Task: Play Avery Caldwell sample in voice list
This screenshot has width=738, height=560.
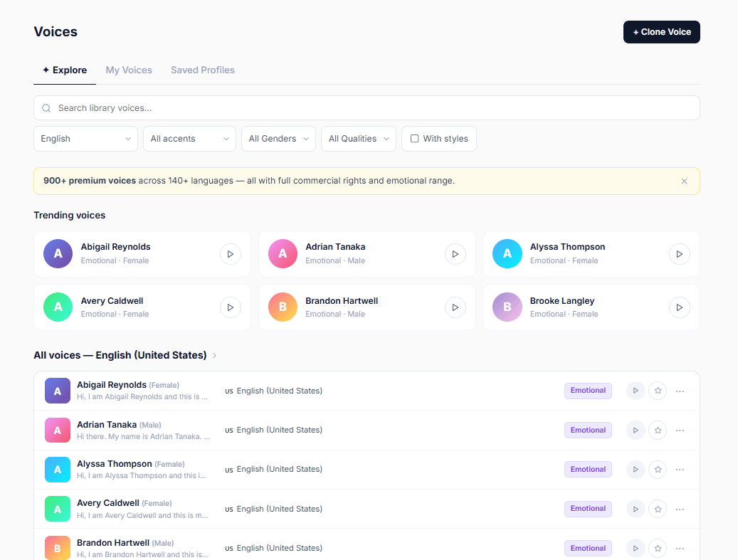Action: pyautogui.click(x=636, y=509)
